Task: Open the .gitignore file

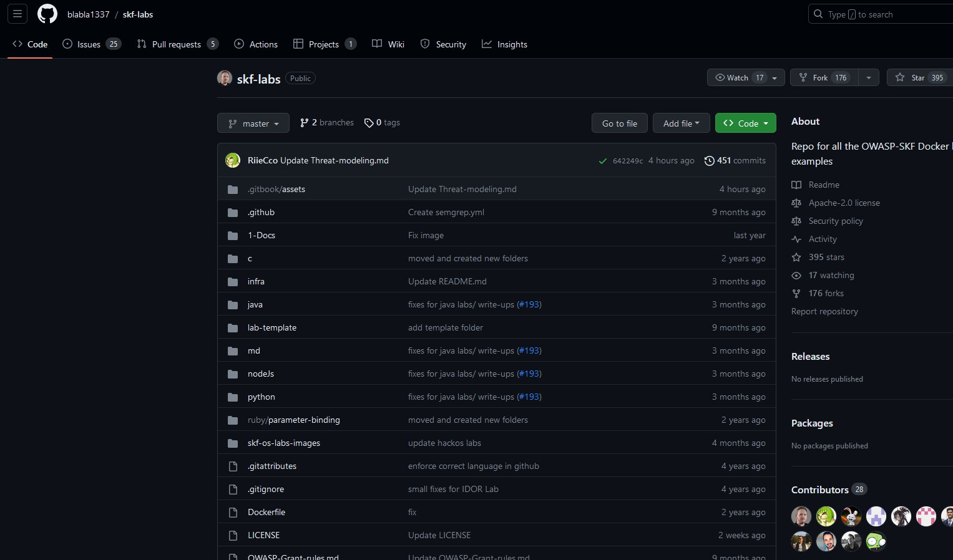Action: click(266, 489)
